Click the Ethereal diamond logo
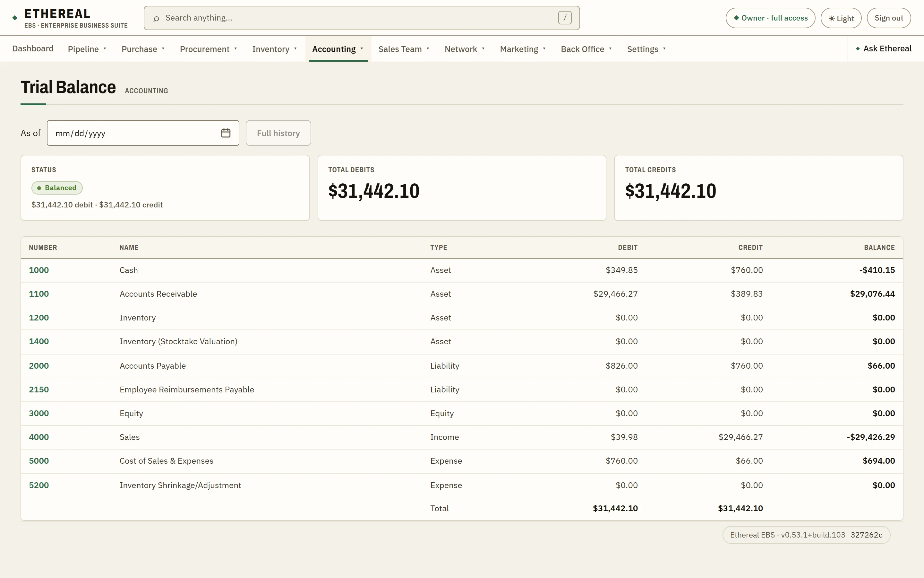The image size is (924, 578). click(x=15, y=18)
